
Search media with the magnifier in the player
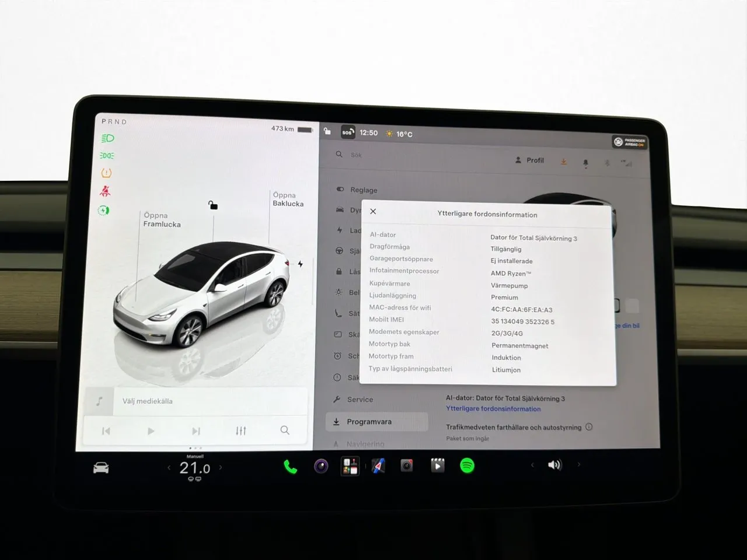pyautogui.click(x=285, y=430)
